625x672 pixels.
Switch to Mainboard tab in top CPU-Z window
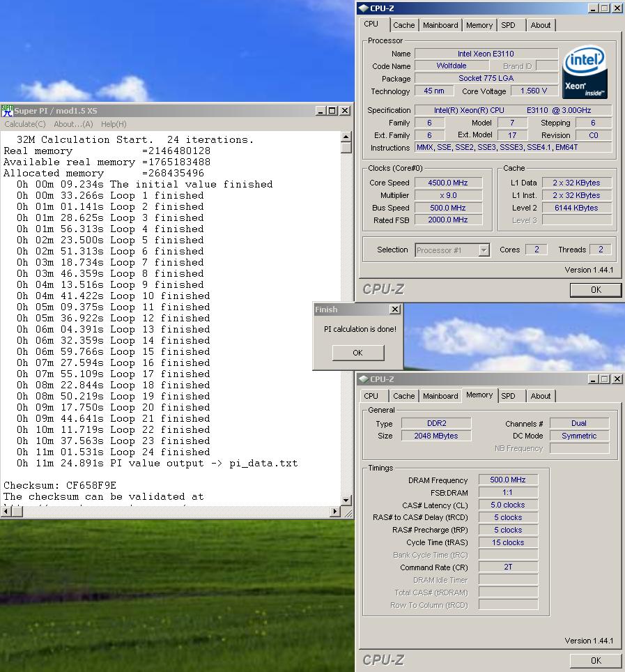[x=440, y=25]
